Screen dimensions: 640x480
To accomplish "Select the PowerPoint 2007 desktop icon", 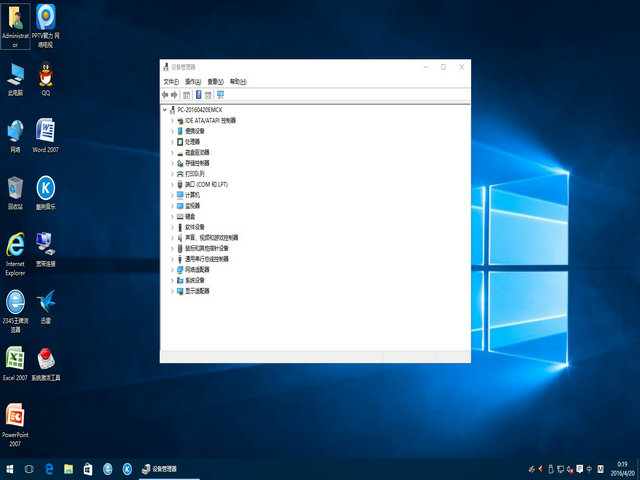I will coord(16,425).
